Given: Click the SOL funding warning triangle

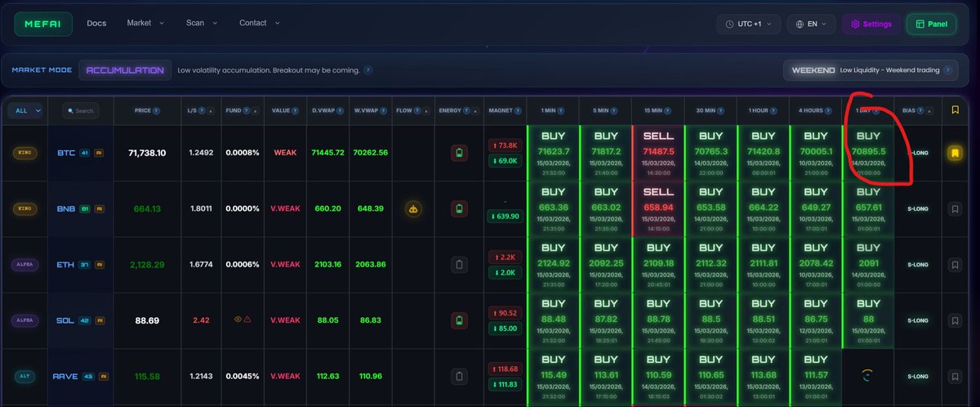Looking at the screenshot, I should coord(247,320).
